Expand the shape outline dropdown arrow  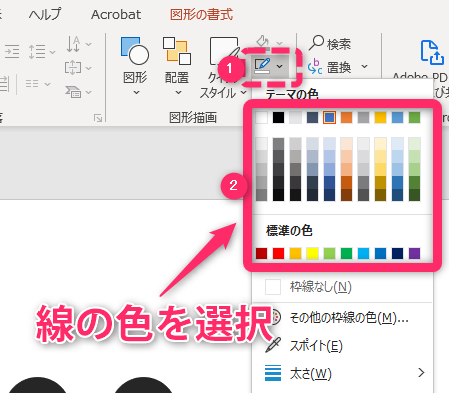pyautogui.click(x=280, y=66)
